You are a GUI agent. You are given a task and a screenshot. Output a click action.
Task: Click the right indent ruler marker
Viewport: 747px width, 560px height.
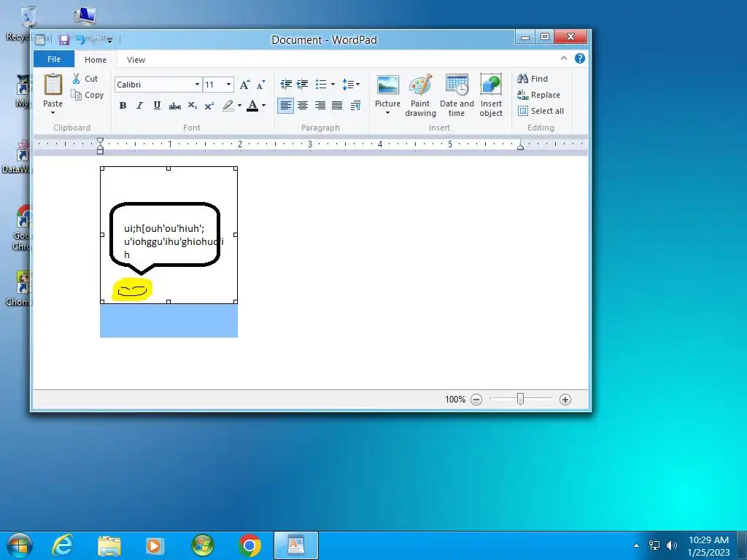tap(520, 146)
